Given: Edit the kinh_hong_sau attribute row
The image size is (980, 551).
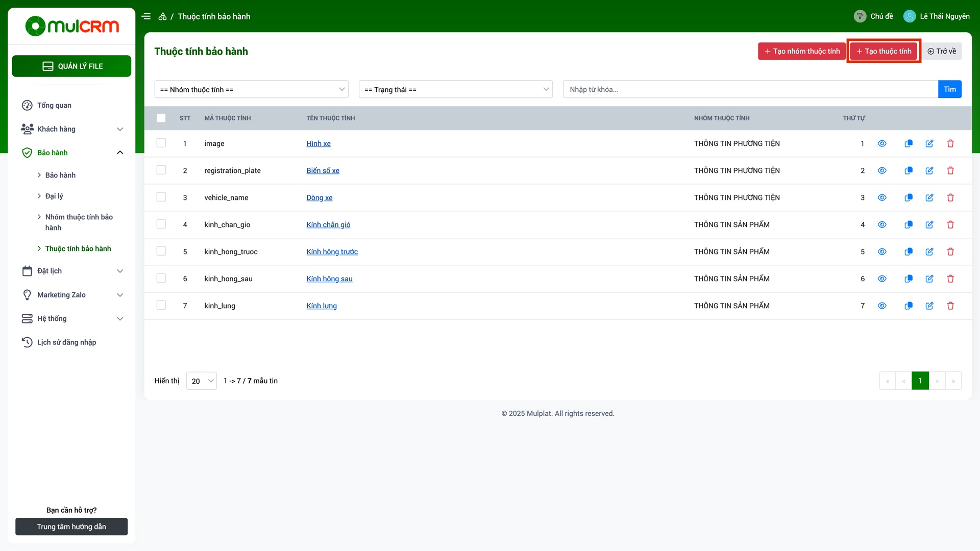Looking at the screenshot, I should coord(929,279).
